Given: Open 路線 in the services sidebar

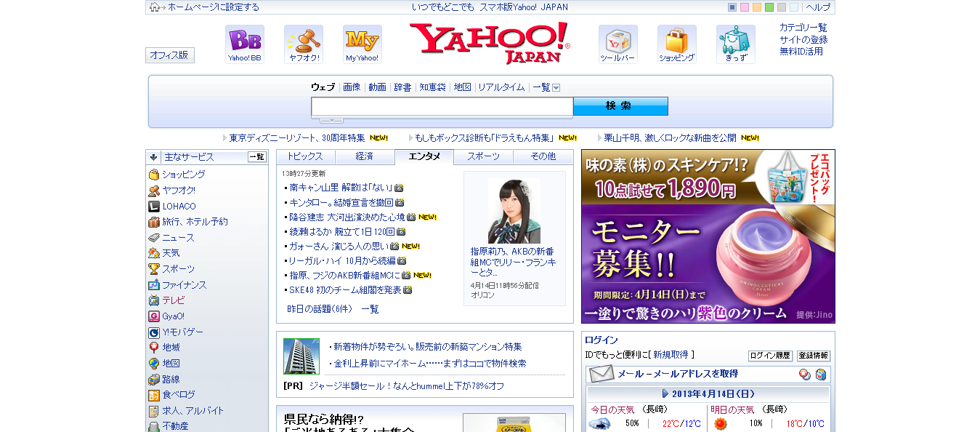Looking at the screenshot, I should pos(171,380).
